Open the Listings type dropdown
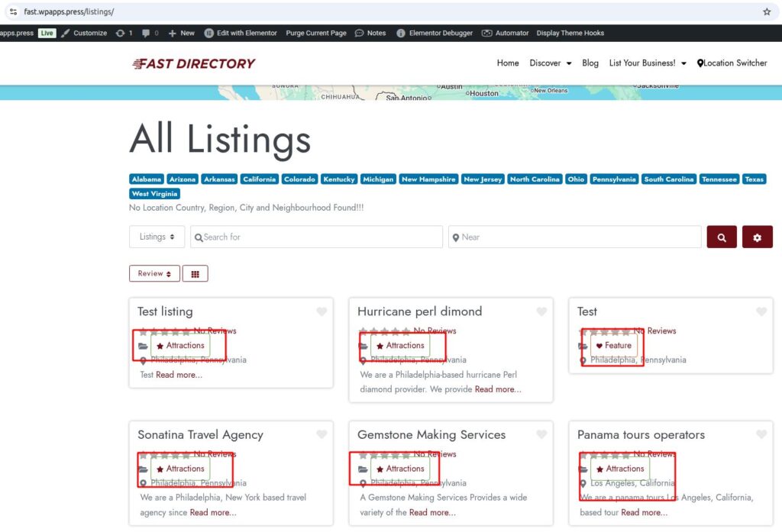The image size is (782, 532). coord(157,237)
